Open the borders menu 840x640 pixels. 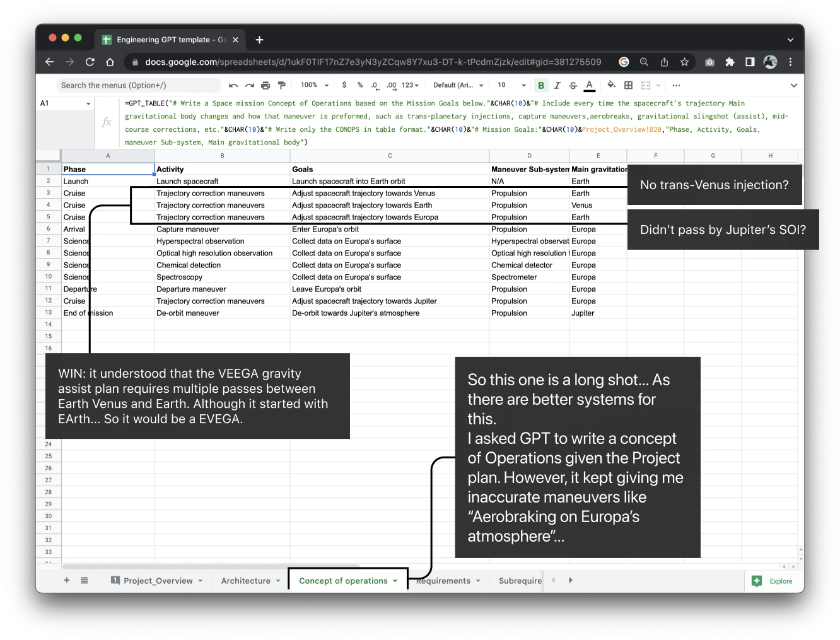[628, 85]
